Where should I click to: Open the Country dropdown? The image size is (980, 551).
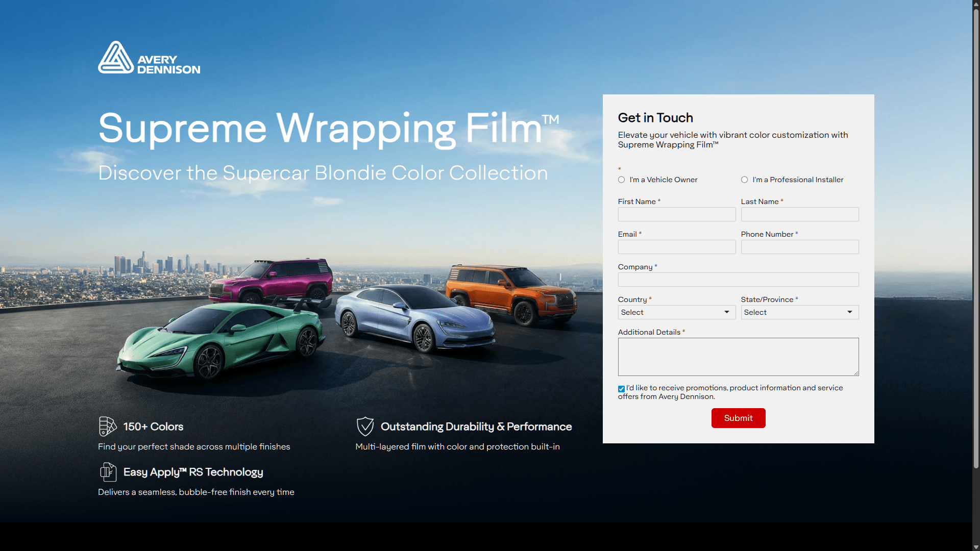coord(677,312)
